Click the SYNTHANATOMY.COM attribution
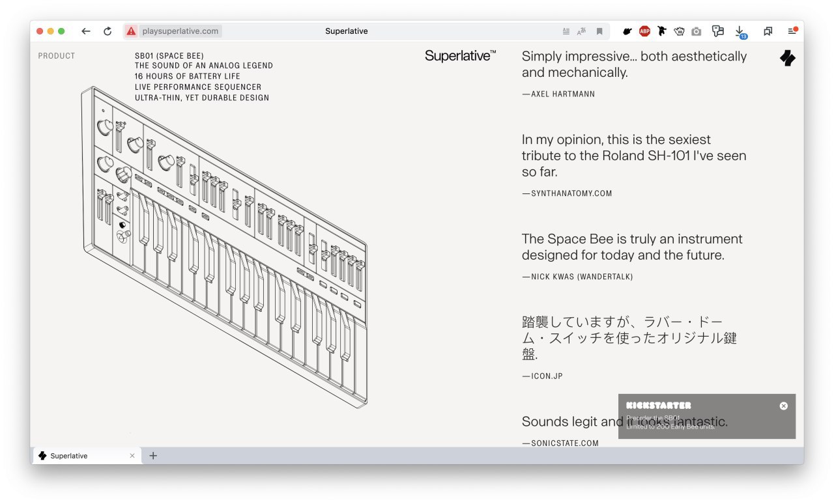The height and width of the screenshot is (504, 834). 567,193
